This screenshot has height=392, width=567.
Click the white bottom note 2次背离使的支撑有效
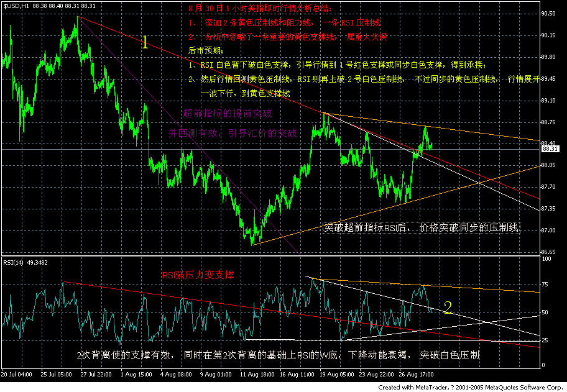point(278,355)
